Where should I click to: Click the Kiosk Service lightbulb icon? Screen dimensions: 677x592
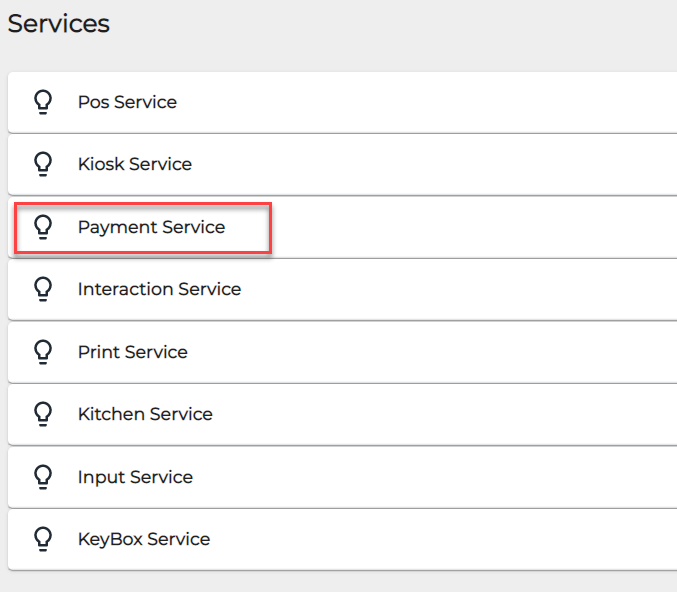(x=43, y=164)
